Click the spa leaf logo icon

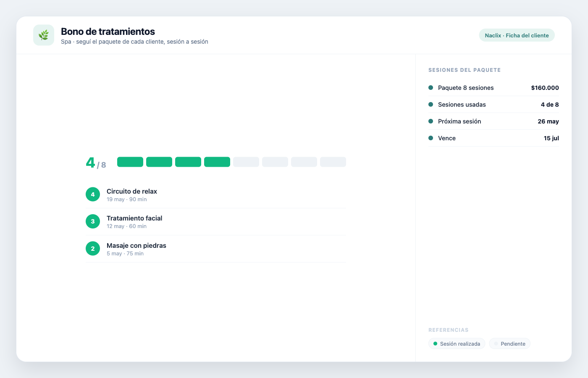pyautogui.click(x=44, y=35)
